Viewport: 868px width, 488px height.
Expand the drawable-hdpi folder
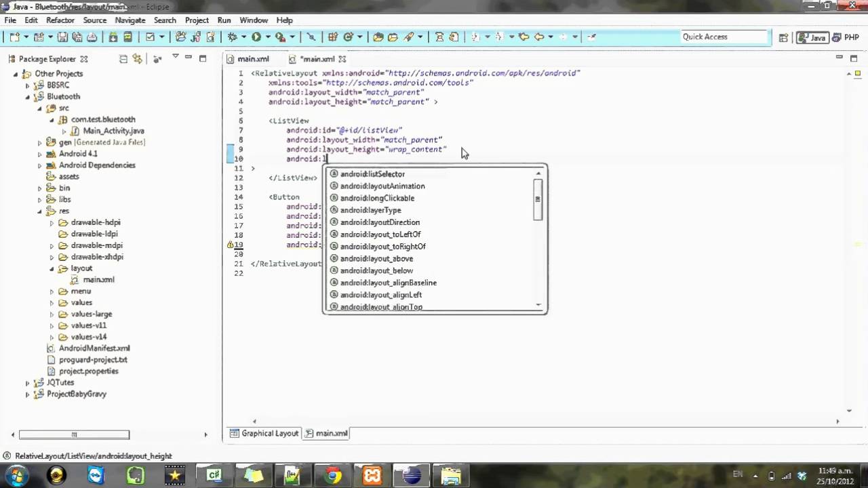click(x=52, y=222)
